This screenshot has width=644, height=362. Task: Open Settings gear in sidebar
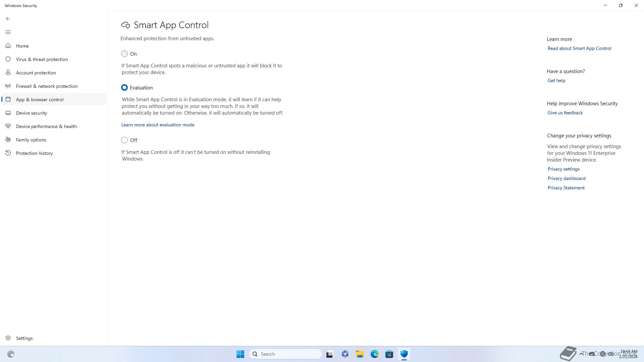tap(8, 338)
